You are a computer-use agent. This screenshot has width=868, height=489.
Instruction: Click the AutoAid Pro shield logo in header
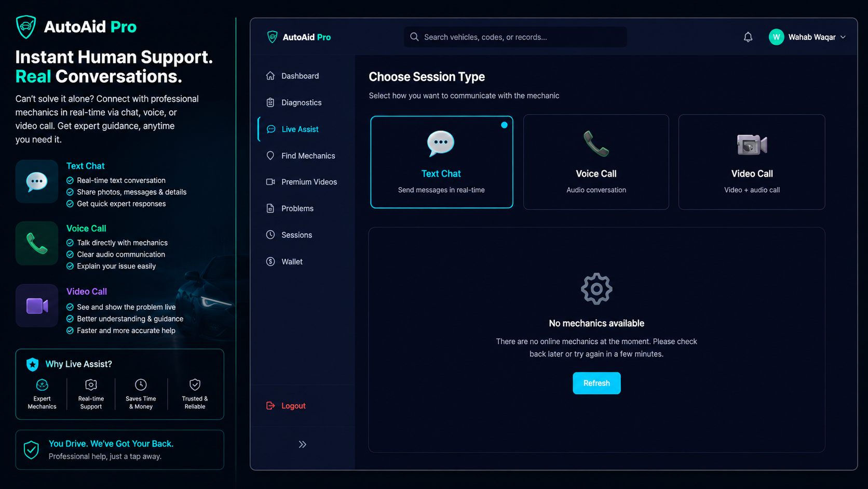[x=272, y=37]
